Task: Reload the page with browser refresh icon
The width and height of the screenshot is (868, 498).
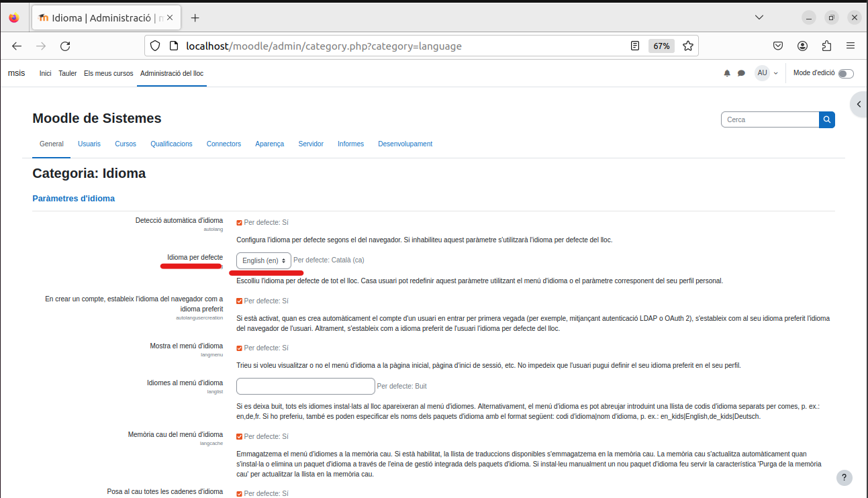Action: 65,46
